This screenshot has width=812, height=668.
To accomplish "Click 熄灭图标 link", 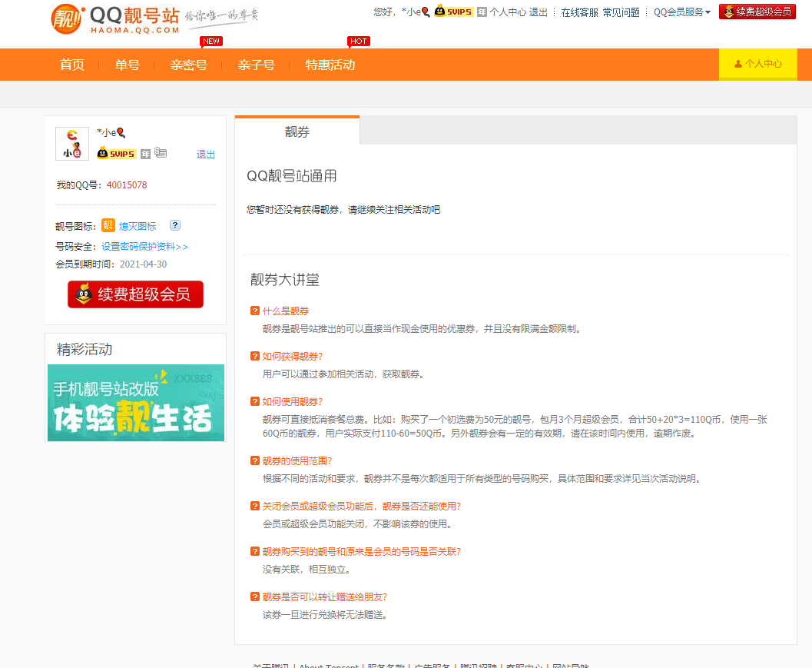I will point(138,226).
